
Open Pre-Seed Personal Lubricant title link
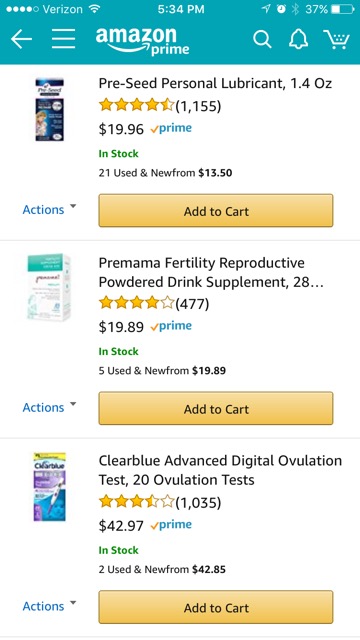(x=215, y=83)
